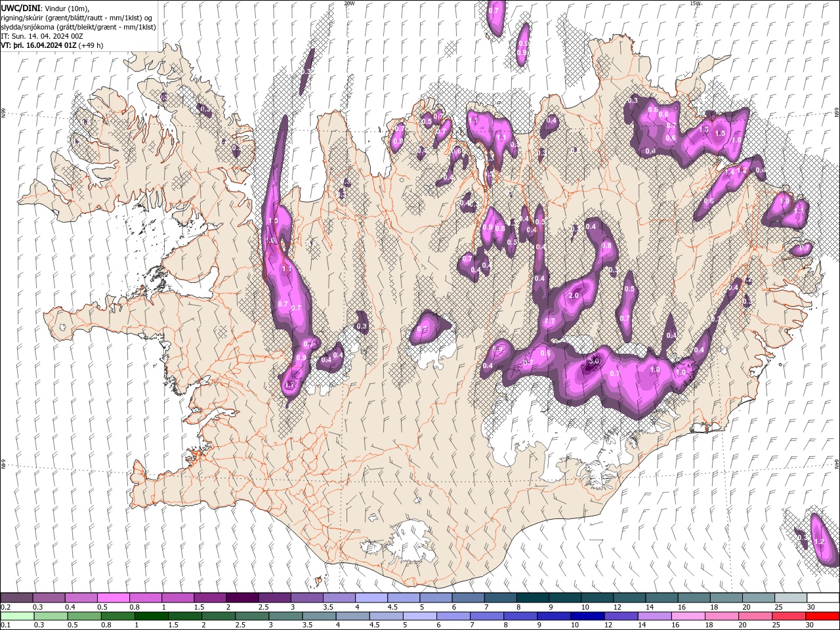Image resolution: width=840 pixels, height=630 pixels.
Task: Click the 'IT: Sun. 14. 04. 2024 00Z' line
Action: 42,36
